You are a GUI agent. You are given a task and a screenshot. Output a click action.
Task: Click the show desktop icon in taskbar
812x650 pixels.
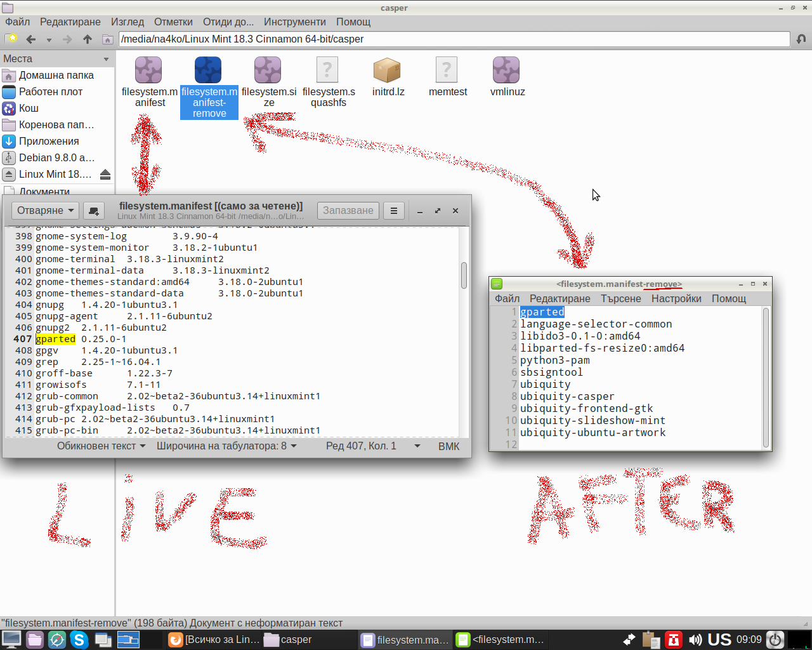(x=11, y=639)
